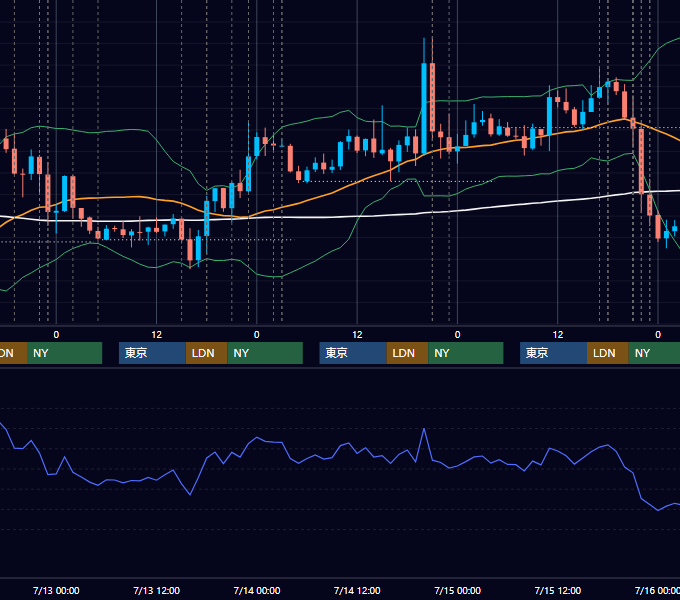Pick the NY session block ending near 7/14 00:00
Screen dimensions: 680x600
tap(265, 353)
